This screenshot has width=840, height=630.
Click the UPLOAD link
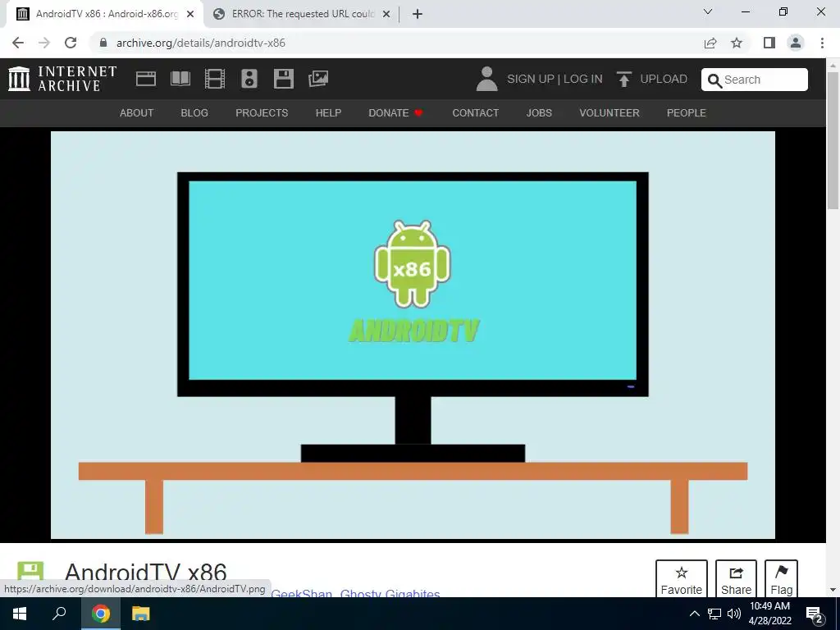point(664,80)
